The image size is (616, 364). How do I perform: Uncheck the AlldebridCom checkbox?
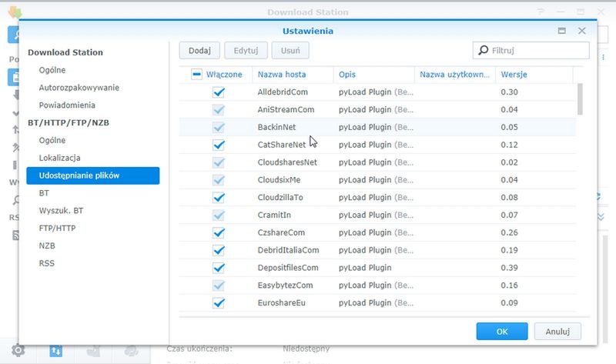(x=219, y=92)
